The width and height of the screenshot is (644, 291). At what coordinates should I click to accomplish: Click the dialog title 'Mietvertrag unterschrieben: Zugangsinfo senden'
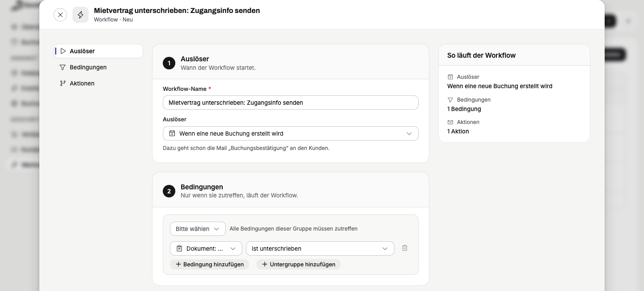point(177,10)
